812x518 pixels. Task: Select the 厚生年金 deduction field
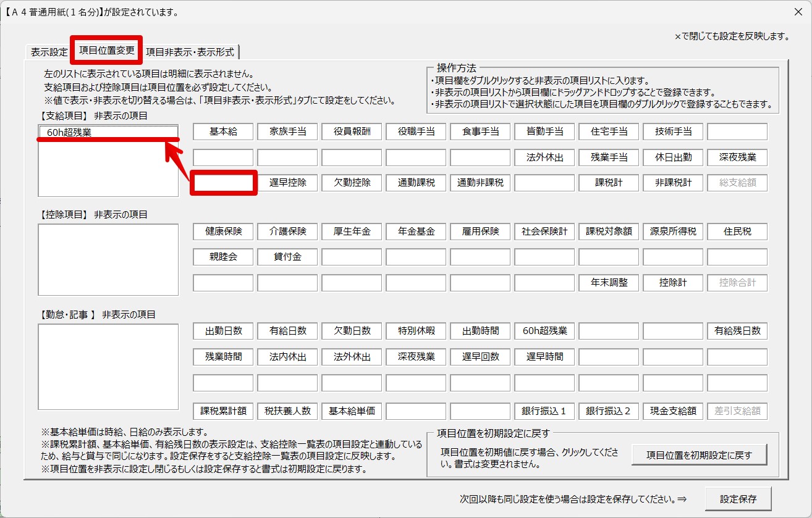[352, 232]
